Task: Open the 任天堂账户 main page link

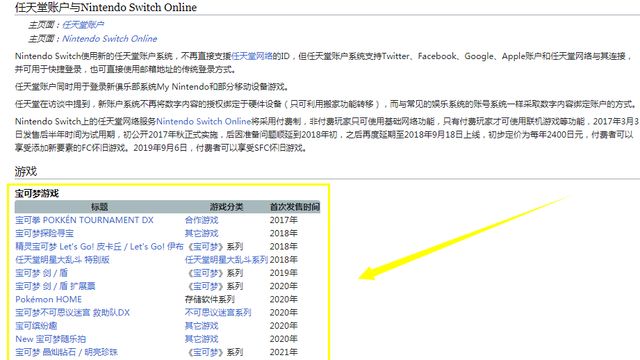Action: pyautogui.click(x=83, y=25)
